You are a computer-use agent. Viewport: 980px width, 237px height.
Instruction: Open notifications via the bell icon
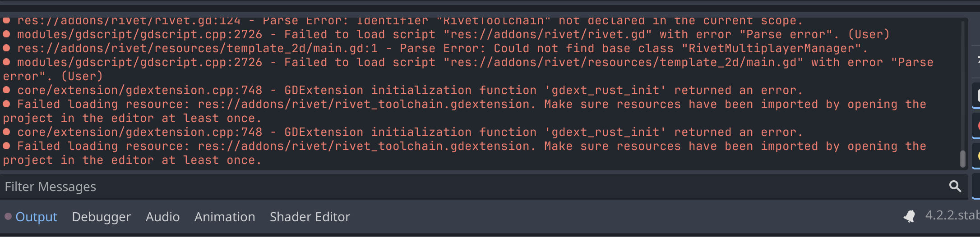point(909,216)
